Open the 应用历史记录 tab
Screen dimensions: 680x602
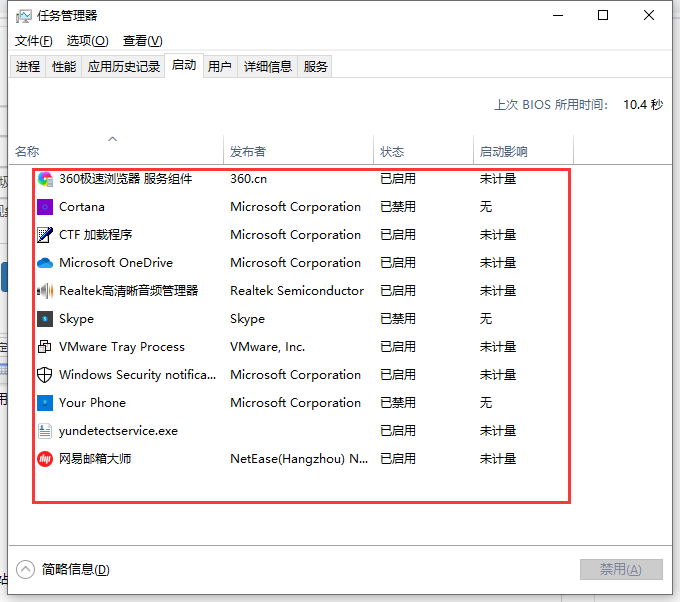[124, 67]
